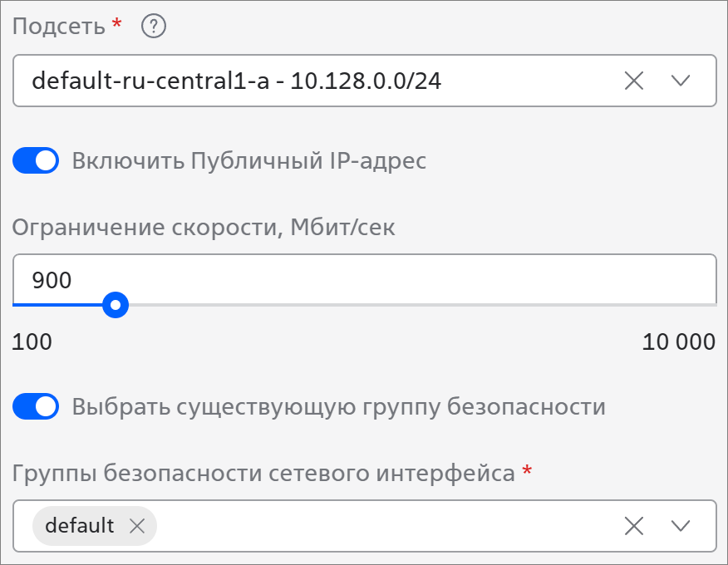Click the Включить Публичный IP-адрес label
728x565 pixels.
(248, 160)
